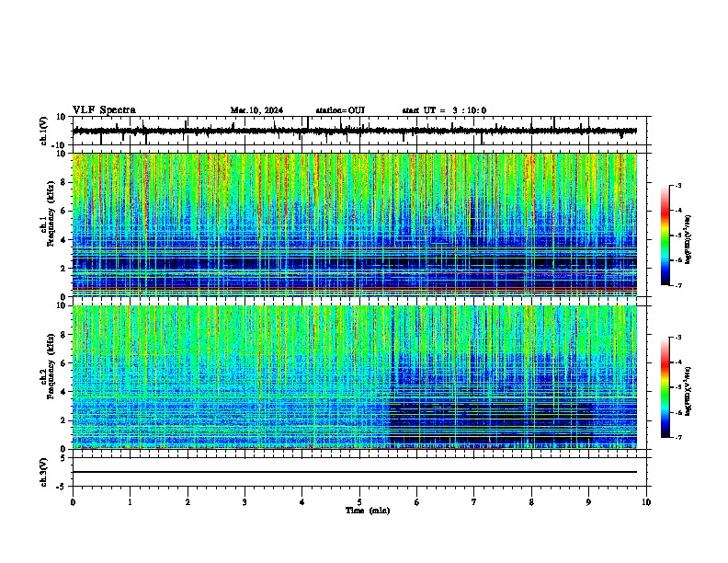Click the "-4" label on ch.2 colorbar

(677, 362)
